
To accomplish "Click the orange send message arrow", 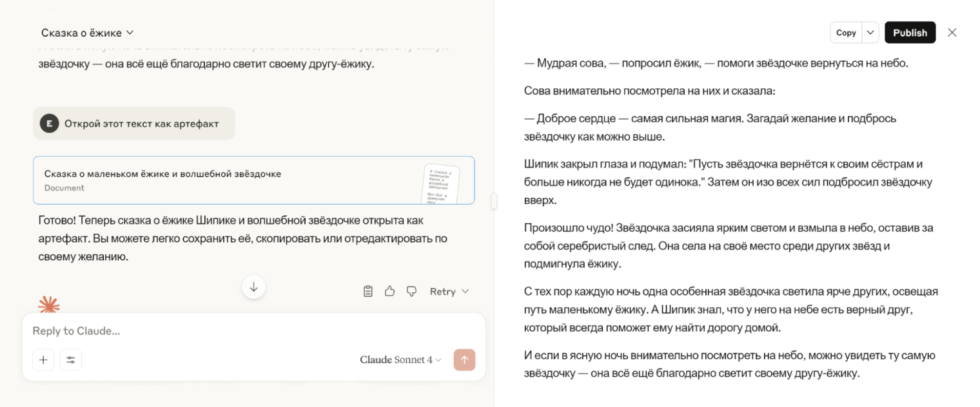I will (464, 359).
